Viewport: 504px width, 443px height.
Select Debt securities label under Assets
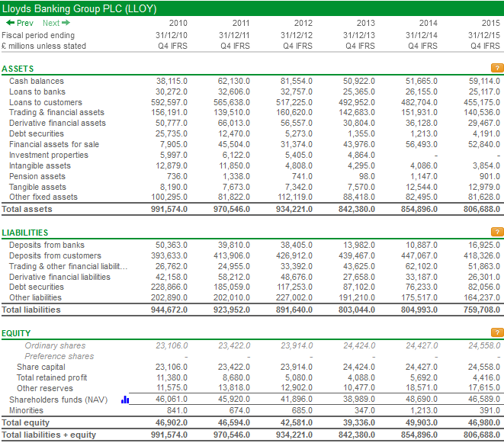pyautogui.click(x=37, y=133)
